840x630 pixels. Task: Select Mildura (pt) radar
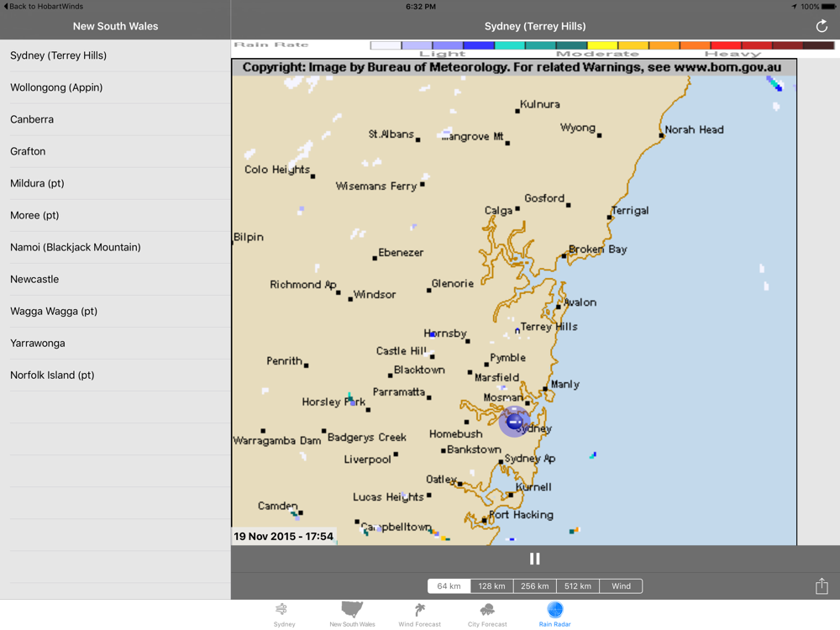click(115, 183)
